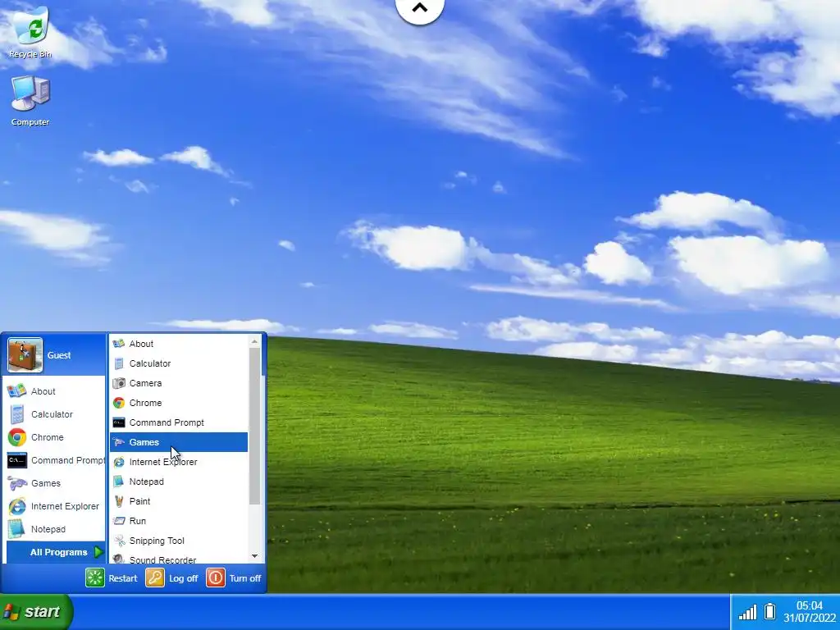Click the Camera icon in All Programs list
This screenshot has height=630, width=840.
point(119,383)
